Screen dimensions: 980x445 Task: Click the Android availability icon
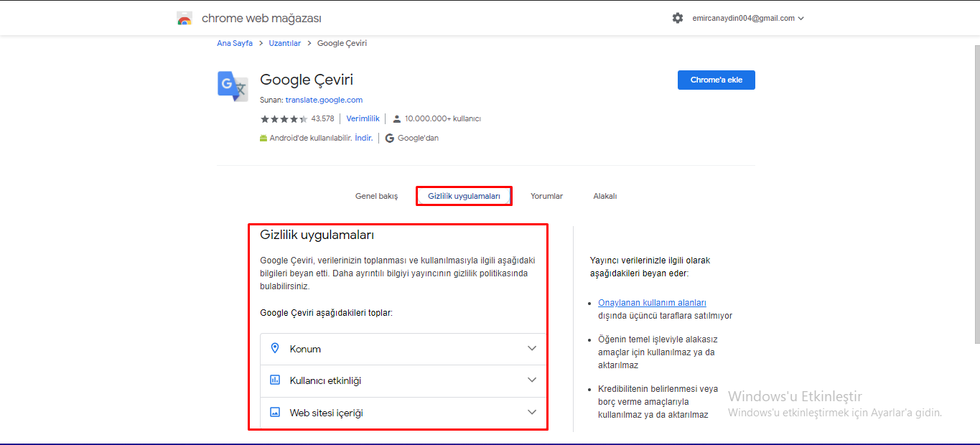(x=263, y=139)
